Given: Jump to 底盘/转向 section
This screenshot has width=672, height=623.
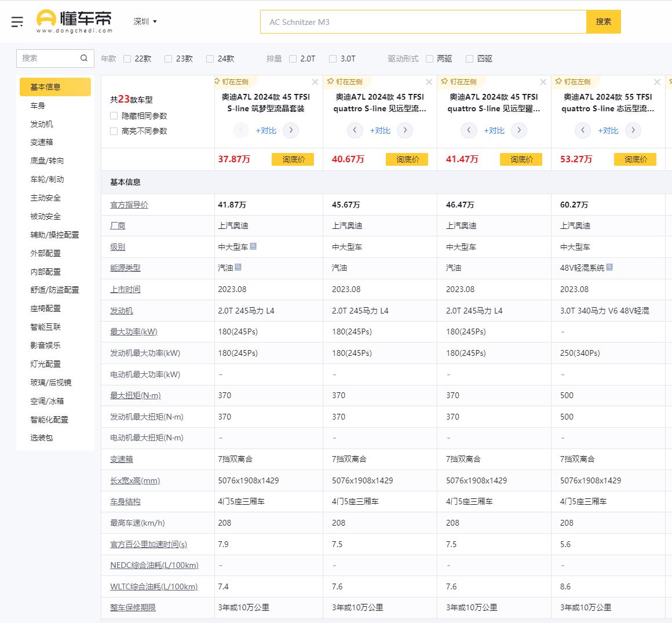Looking at the screenshot, I should (47, 161).
